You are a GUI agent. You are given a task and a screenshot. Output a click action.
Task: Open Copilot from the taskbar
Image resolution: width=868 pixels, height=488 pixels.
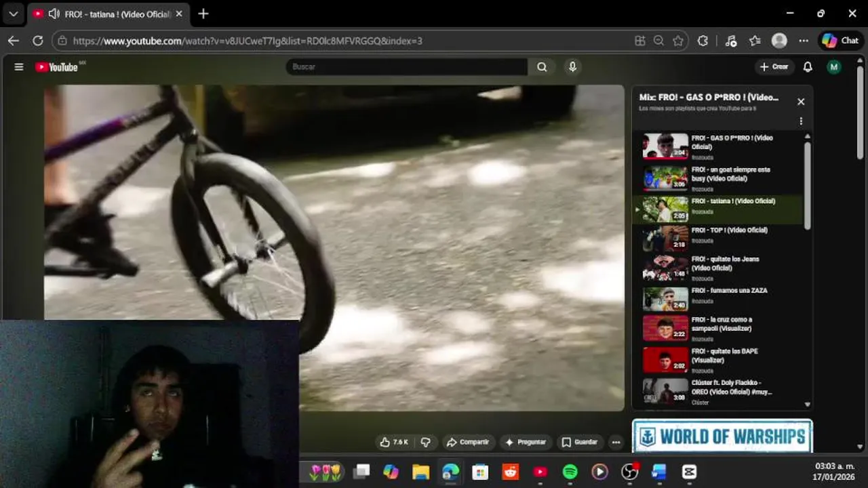391,472
